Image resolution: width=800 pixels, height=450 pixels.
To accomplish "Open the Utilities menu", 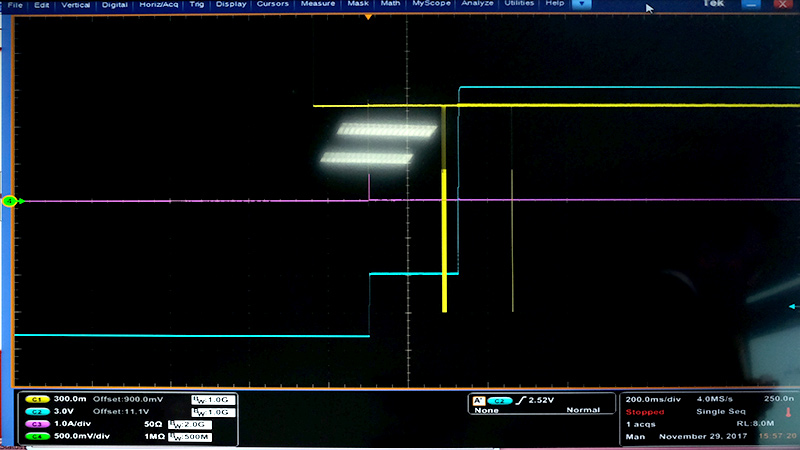I will coord(519,4).
